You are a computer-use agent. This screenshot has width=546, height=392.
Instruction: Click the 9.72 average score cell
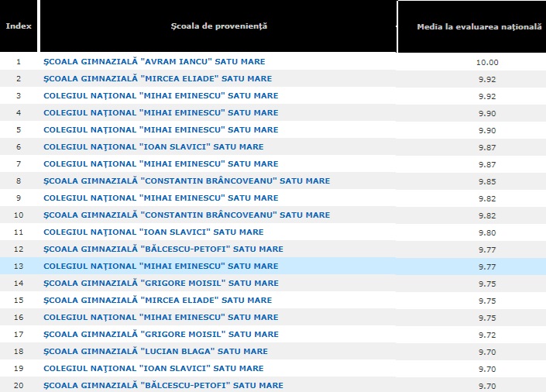(x=488, y=335)
